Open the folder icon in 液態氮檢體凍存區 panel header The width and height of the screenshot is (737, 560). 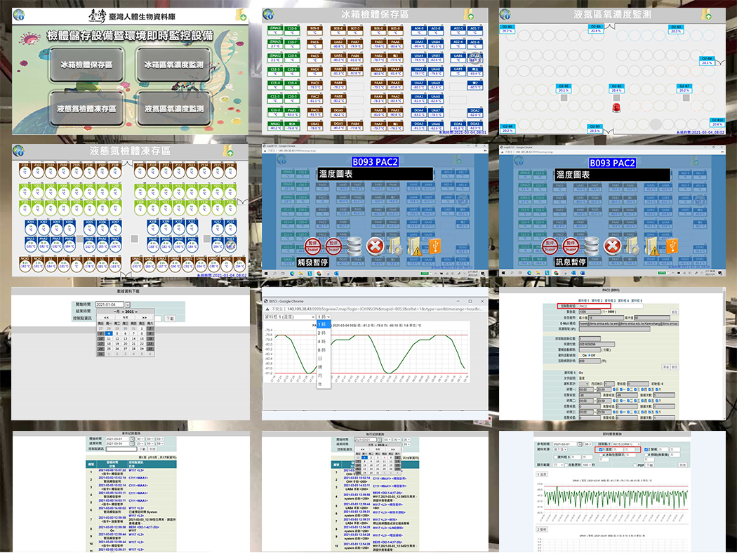click(228, 151)
